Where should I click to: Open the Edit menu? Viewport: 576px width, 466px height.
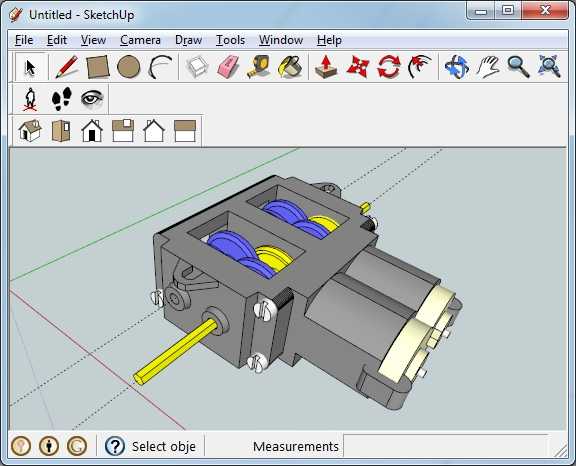57,40
